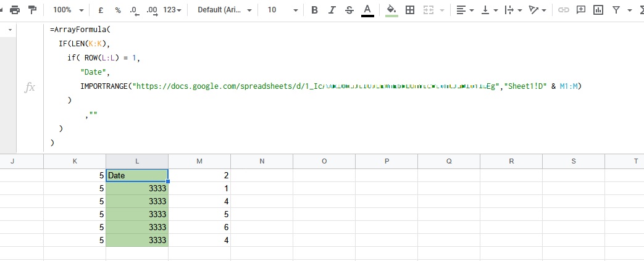The width and height of the screenshot is (644, 261).
Task: Toggle bold formatting
Action: point(315,10)
